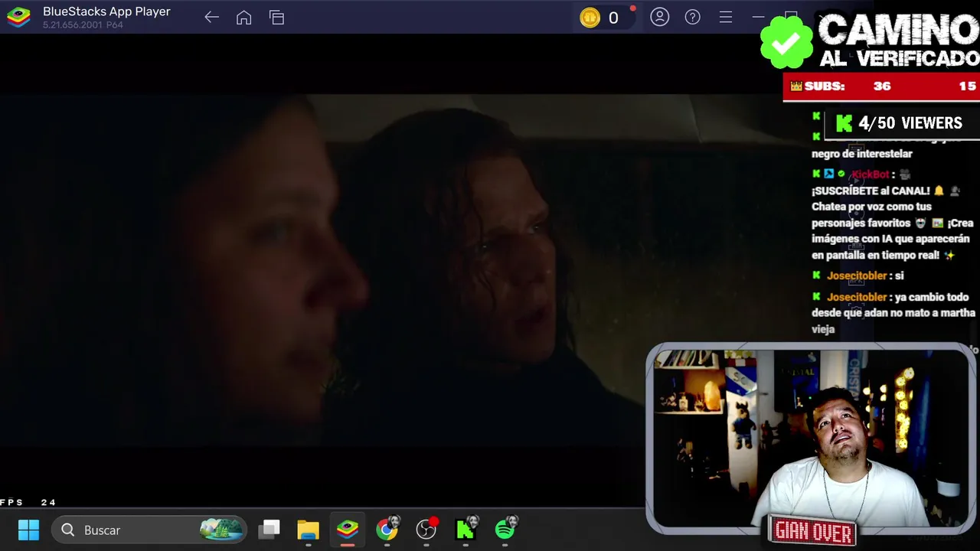Viewport: 980px width, 551px height.
Task: Click the KickBot username in chat
Action: 870,174
